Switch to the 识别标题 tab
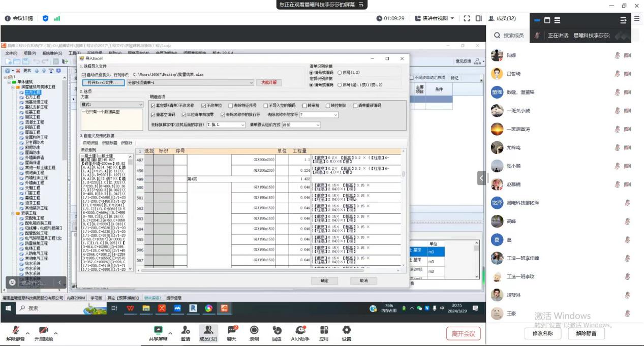 tap(109, 143)
